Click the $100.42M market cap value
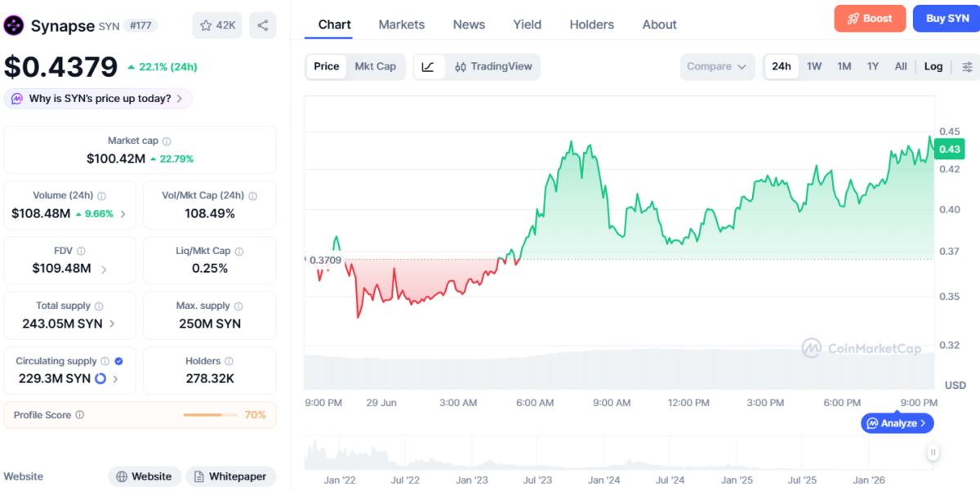The image size is (980, 491). click(x=116, y=158)
